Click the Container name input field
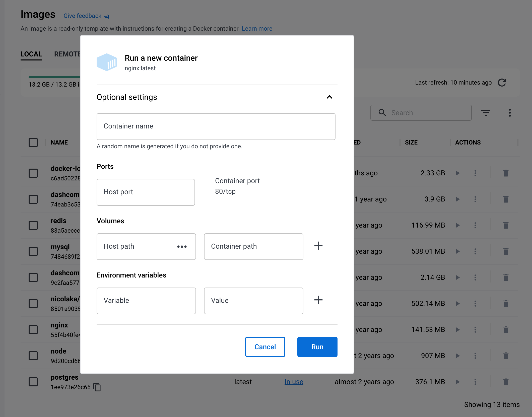The image size is (532, 417). pyautogui.click(x=216, y=126)
